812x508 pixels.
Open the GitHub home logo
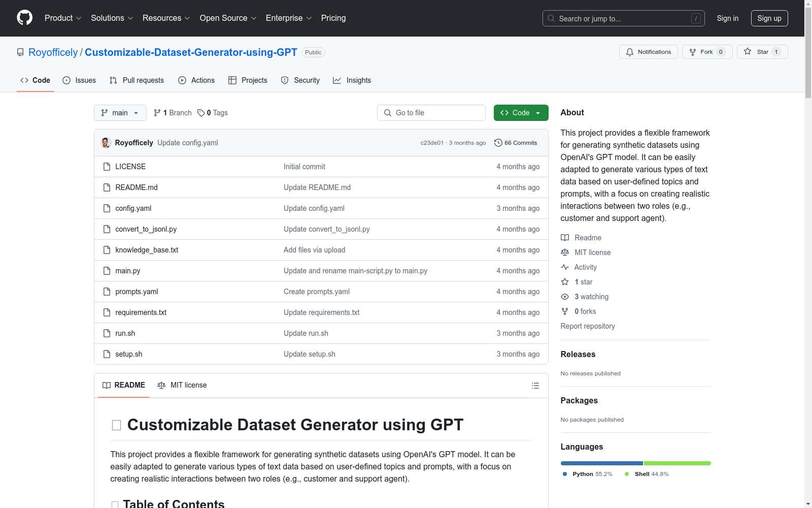click(24, 18)
